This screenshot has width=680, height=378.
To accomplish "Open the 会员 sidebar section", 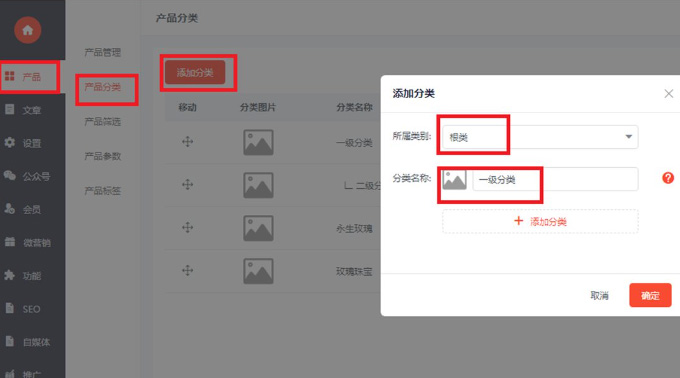I will pos(32,209).
